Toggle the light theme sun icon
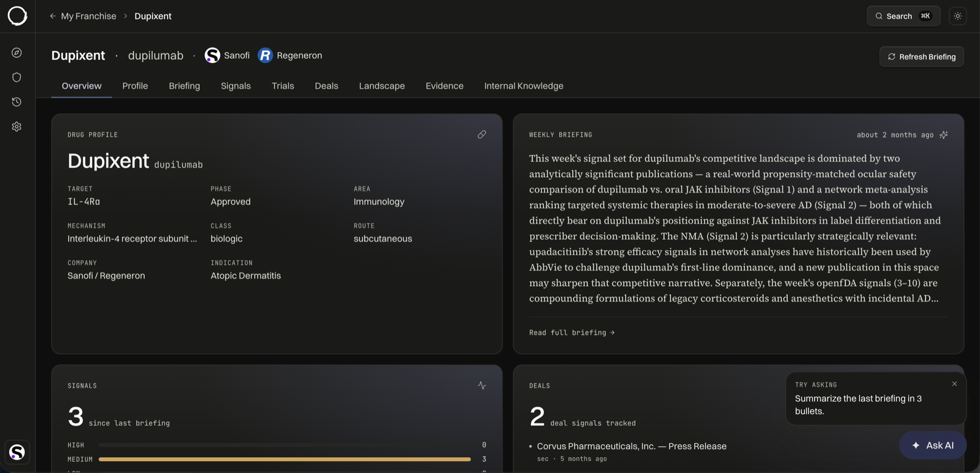The image size is (980, 473). click(x=958, y=16)
